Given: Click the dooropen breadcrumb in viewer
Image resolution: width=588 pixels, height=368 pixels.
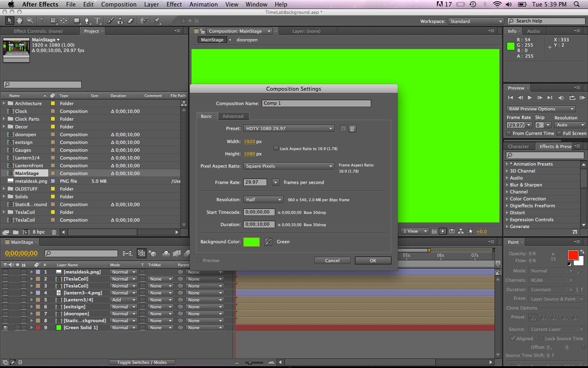Looking at the screenshot, I should (247, 40).
